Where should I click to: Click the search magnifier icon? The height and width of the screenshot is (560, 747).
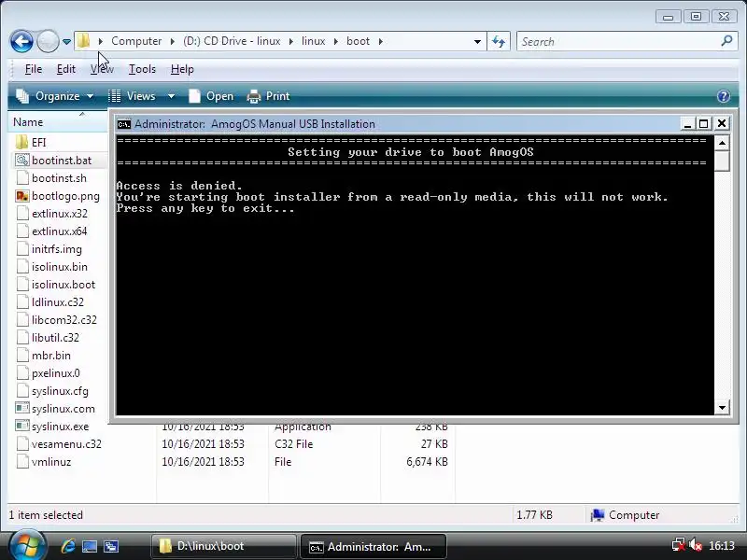[x=726, y=41]
